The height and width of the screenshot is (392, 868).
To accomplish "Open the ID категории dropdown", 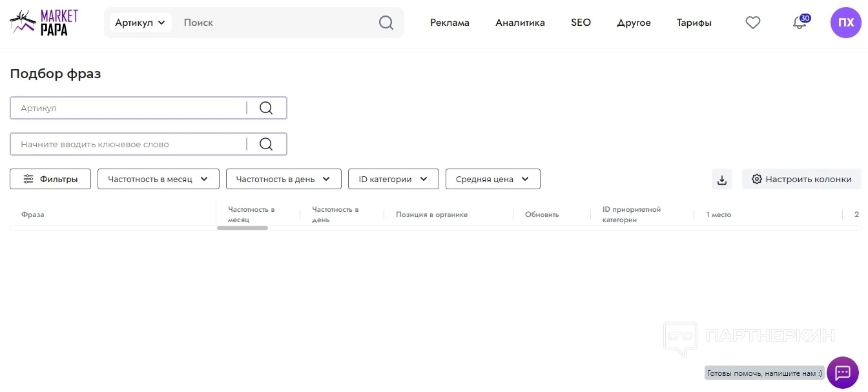I will click(x=393, y=179).
